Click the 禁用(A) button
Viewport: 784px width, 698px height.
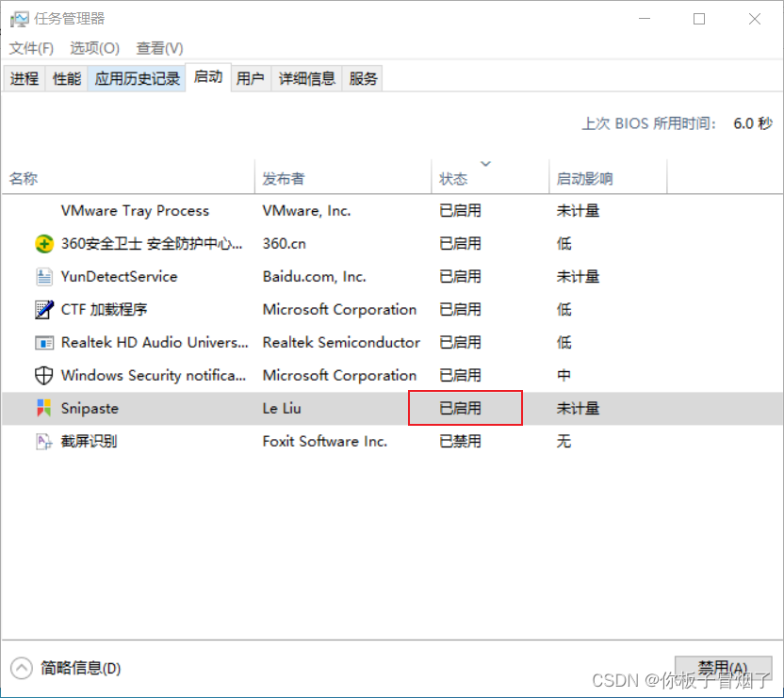tap(723, 668)
